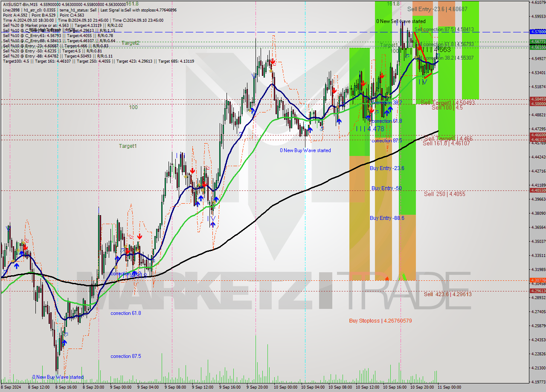Click the 'Buy Entry -88.6' label
The height and width of the screenshot is (392, 546).
click(x=387, y=218)
